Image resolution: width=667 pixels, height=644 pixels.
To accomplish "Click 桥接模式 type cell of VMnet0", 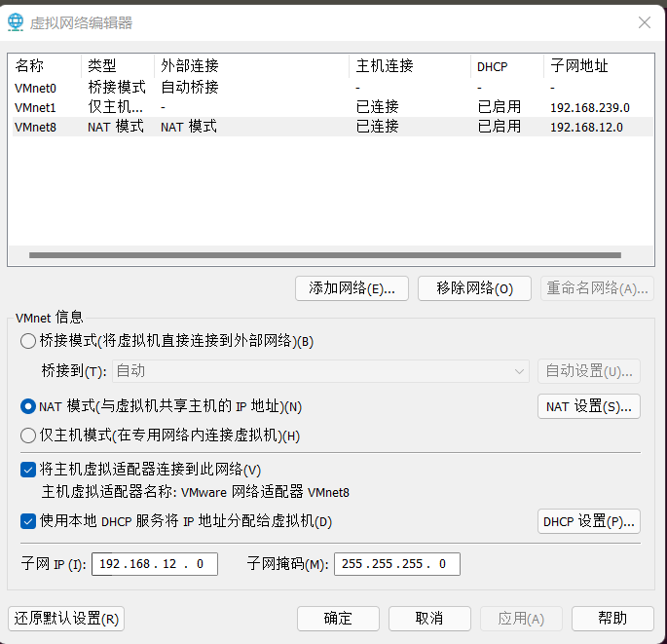I will [117, 88].
